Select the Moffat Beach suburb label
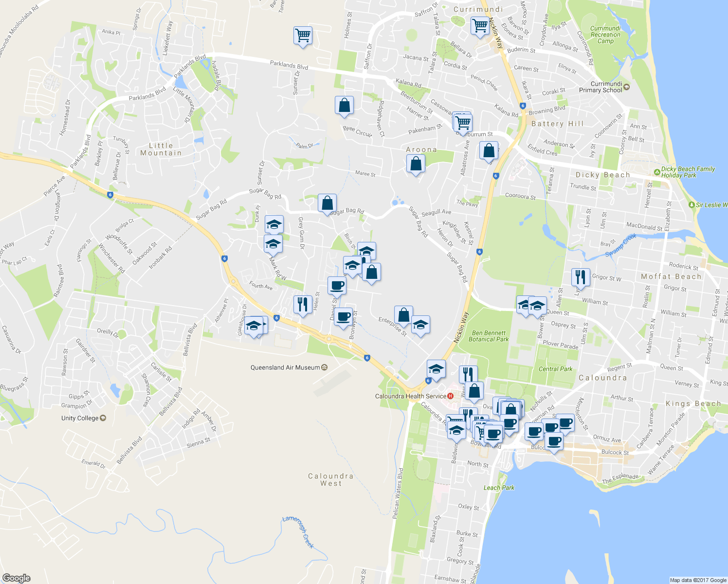The image size is (728, 584). click(671, 276)
